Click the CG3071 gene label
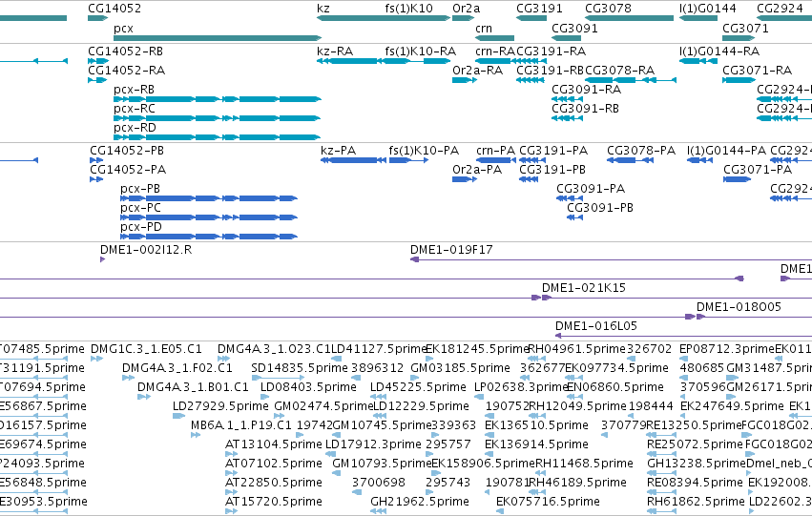This screenshot has height=516, width=812. [x=745, y=29]
